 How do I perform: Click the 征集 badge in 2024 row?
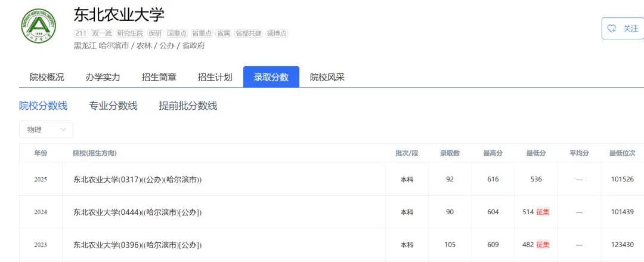(x=543, y=212)
